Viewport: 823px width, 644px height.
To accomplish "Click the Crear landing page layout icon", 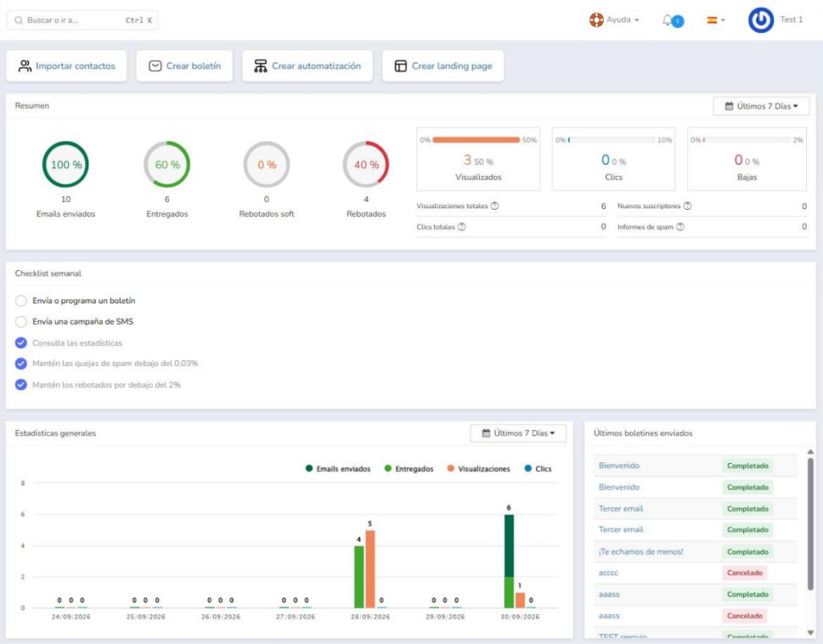I will (400, 66).
